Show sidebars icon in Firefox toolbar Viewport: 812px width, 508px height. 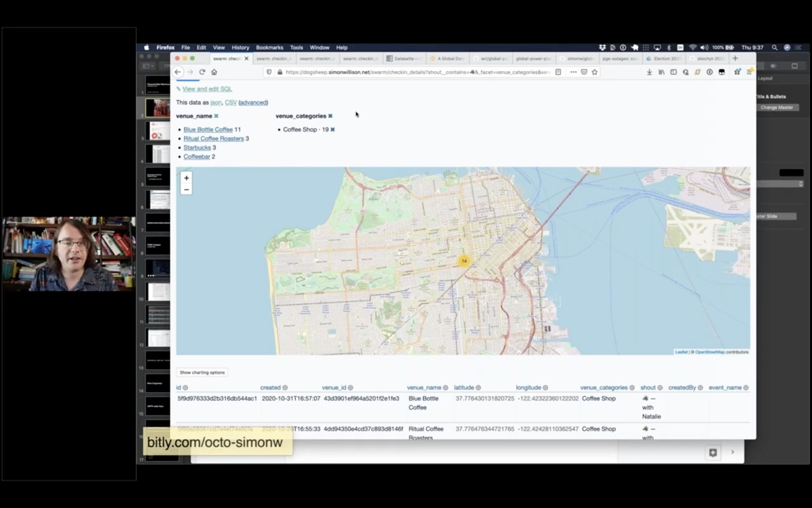pyautogui.click(x=673, y=72)
